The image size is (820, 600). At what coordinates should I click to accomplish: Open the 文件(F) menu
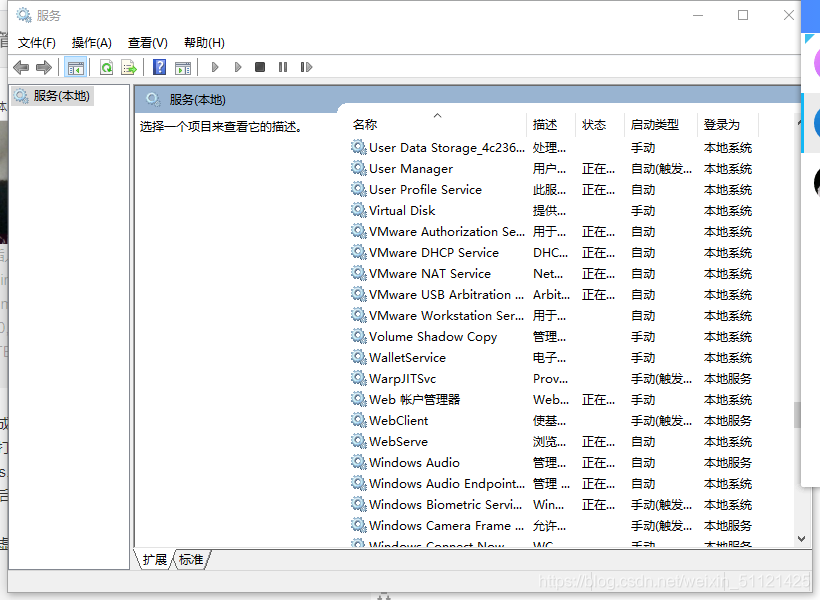(x=37, y=43)
